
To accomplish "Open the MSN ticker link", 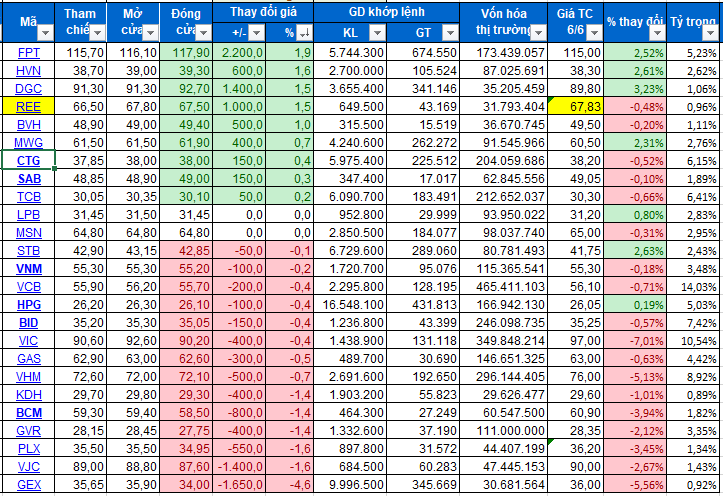I will (x=29, y=233).
